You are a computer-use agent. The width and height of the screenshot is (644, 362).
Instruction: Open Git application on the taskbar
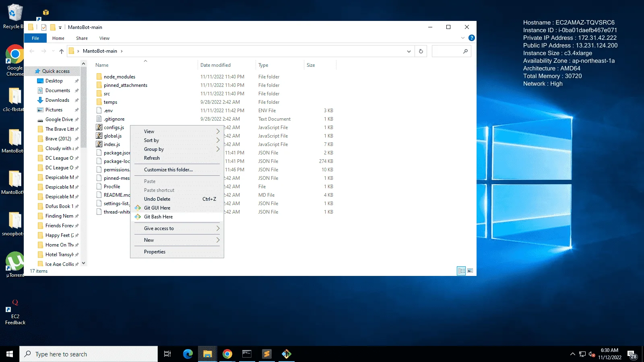click(x=286, y=354)
